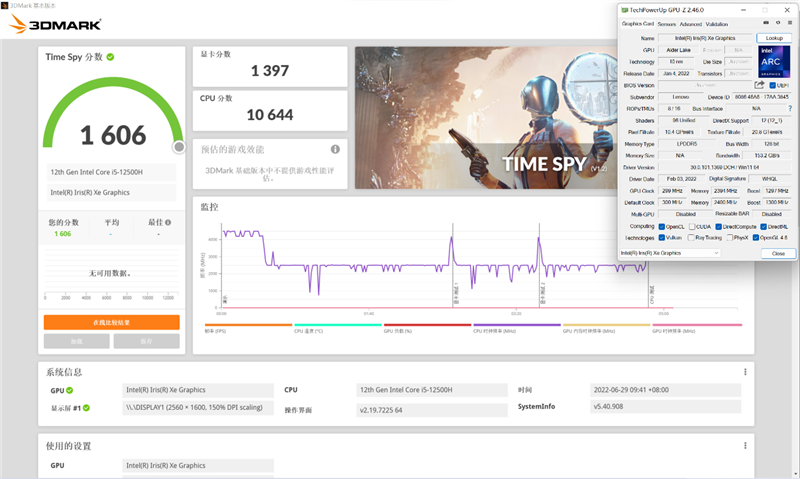Click the WHQL digital signature field

(x=769, y=179)
